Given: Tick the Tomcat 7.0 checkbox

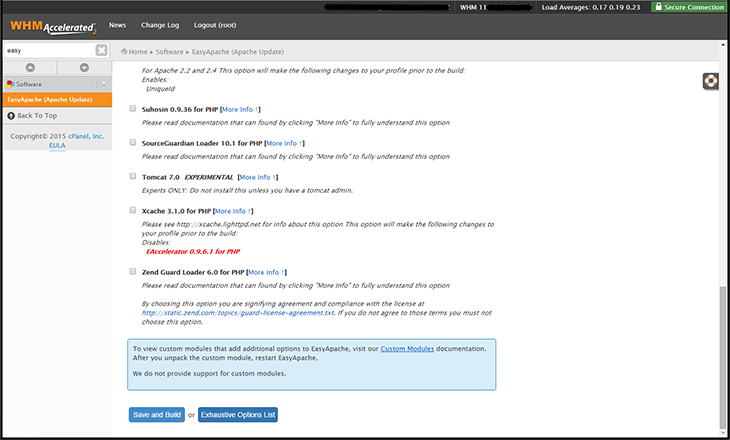Looking at the screenshot, I should (133, 176).
